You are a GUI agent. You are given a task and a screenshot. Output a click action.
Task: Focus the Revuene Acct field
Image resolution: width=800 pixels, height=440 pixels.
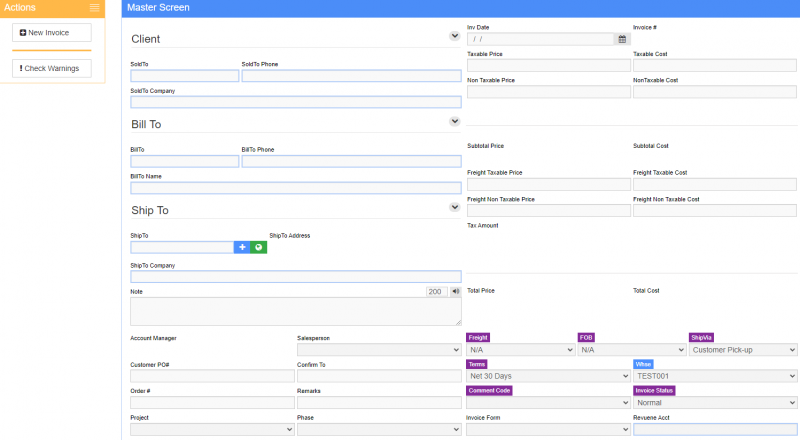pos(715,429)
